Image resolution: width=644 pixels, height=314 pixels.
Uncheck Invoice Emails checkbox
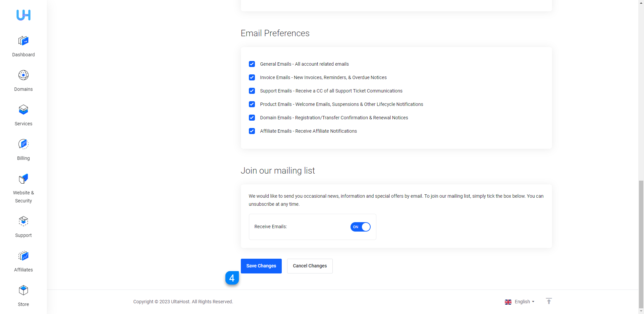(252, 77)
